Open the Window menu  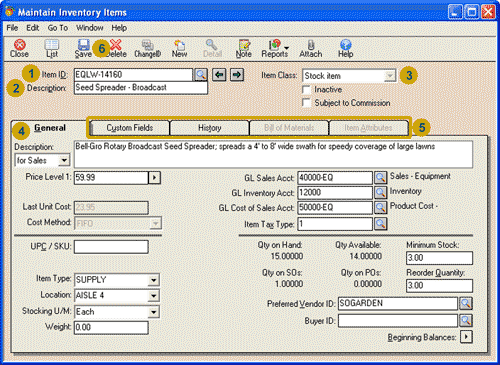90,28
